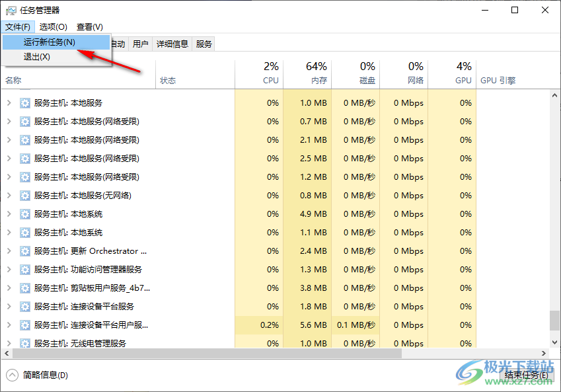
Task: Click the 简略信息 collapse arrow icon
Action: [12, 375]
